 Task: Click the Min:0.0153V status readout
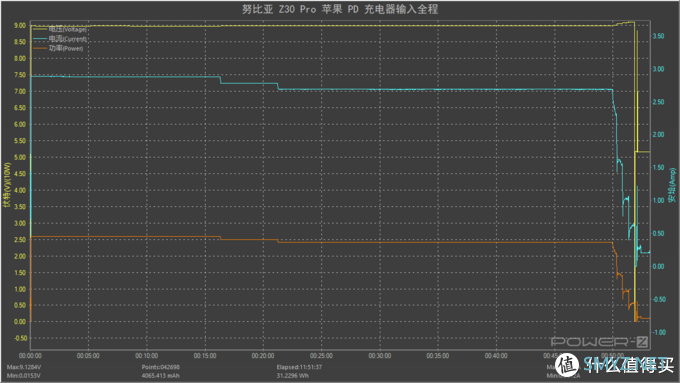(23, 376)
